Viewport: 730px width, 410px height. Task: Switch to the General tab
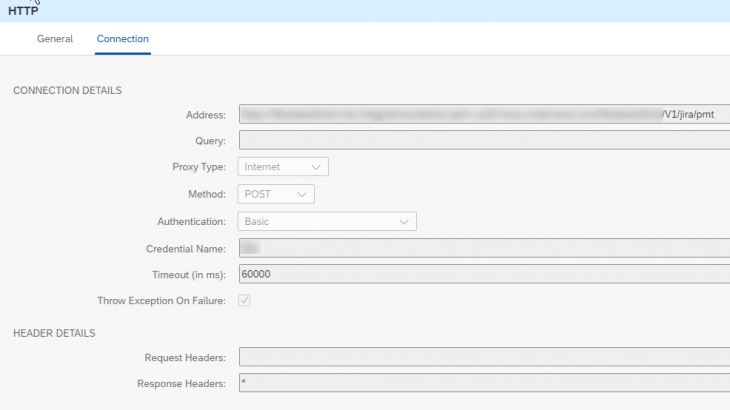pyautogui.click(x=55, y=39)
